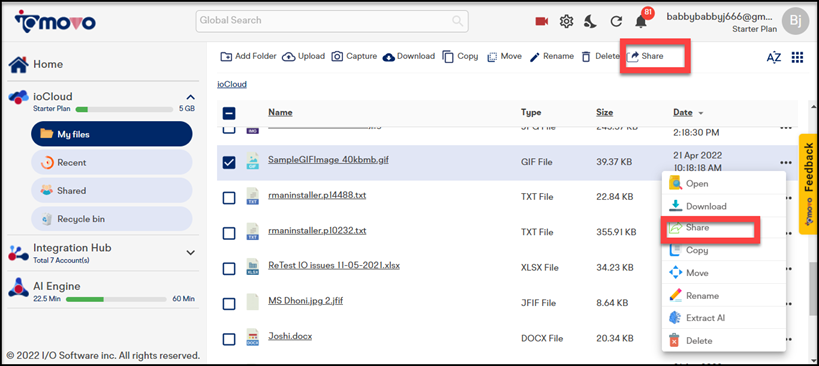Click the Global Search field
The image size is (819, 366).
(x=332, y=21)
